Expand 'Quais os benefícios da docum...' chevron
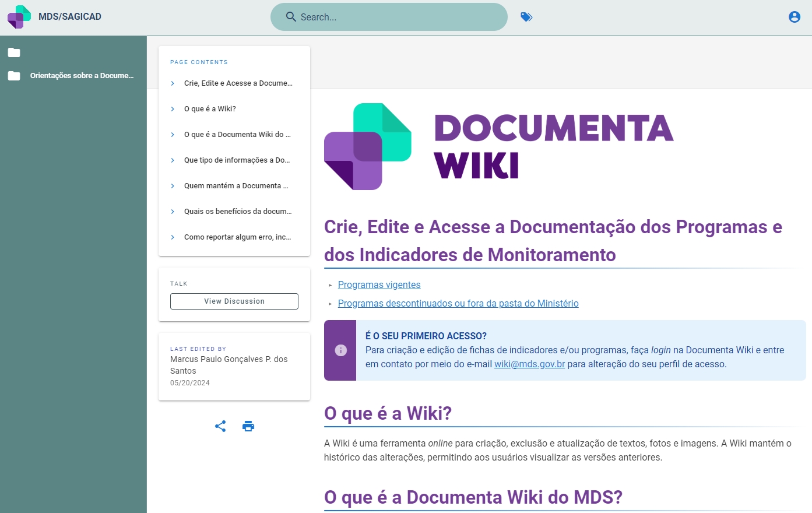The width and height of the screenshot is (812, 513). [171, 211]
